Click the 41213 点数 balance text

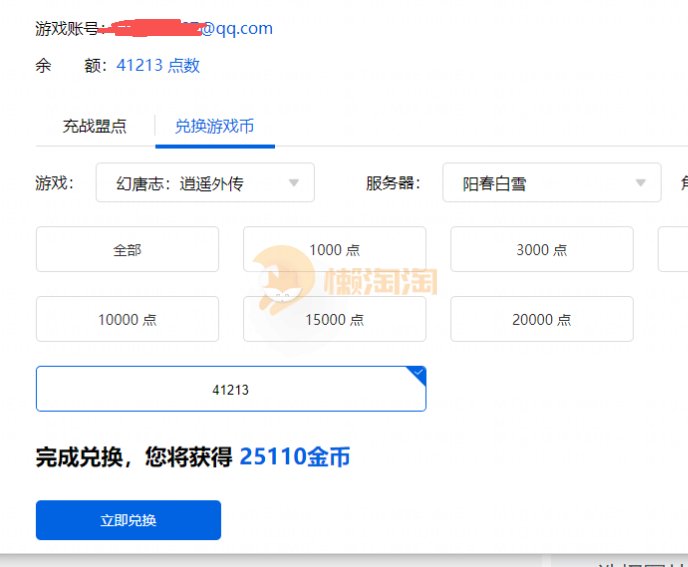click(158, 65)
